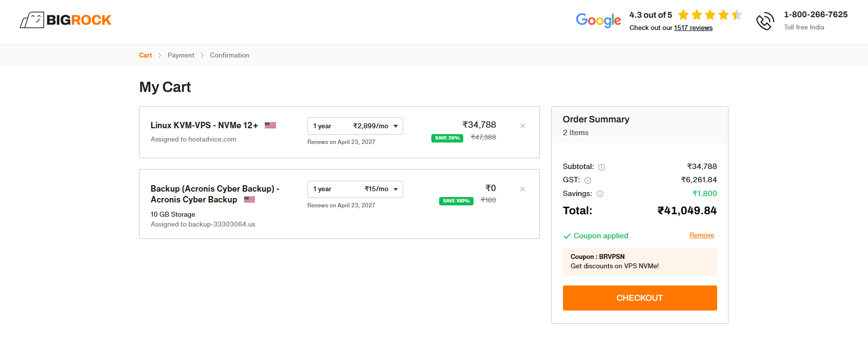Click Order Summary heading

coord(596,119)
